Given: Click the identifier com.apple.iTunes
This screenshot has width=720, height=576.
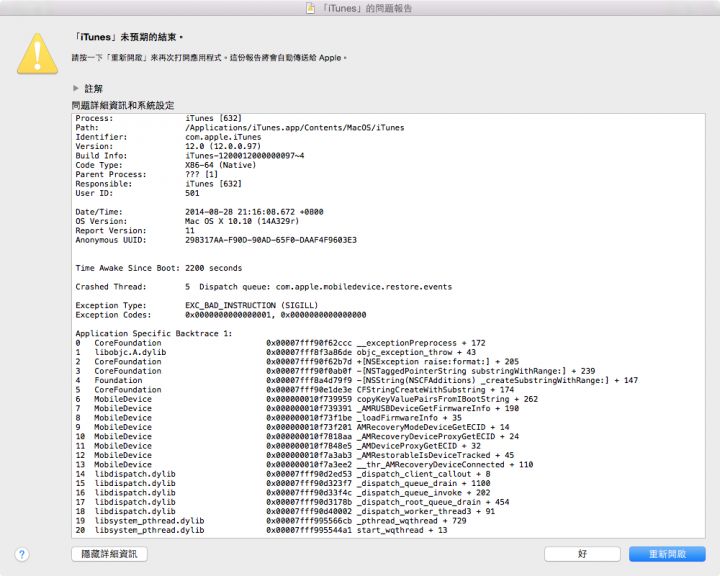Looking at the screenshot, I should 223,137.
